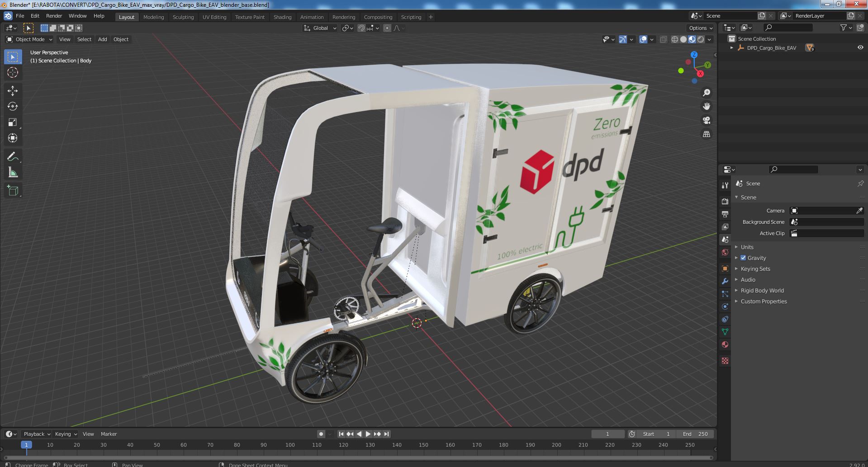Switch to the Modeling workspace tab
This screenshot has width=868, height=467.
point(153,17)
